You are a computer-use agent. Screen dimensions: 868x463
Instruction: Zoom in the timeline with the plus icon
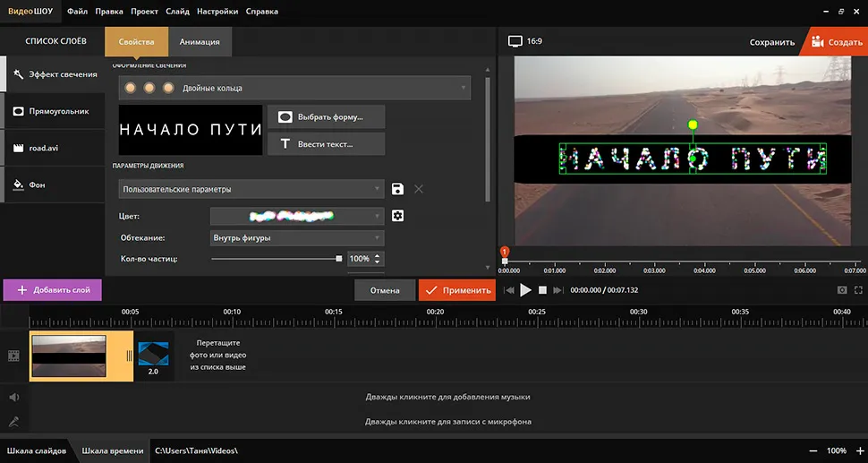tap(860, 450)
